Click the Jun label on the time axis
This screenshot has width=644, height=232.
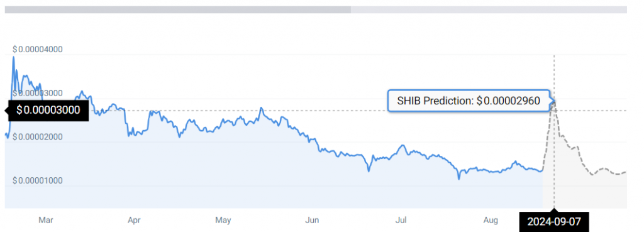tap(312, 220)
